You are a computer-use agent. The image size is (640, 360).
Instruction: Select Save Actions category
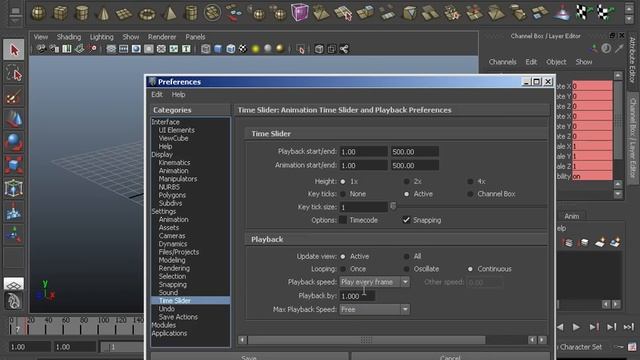[x=178, y=317]
